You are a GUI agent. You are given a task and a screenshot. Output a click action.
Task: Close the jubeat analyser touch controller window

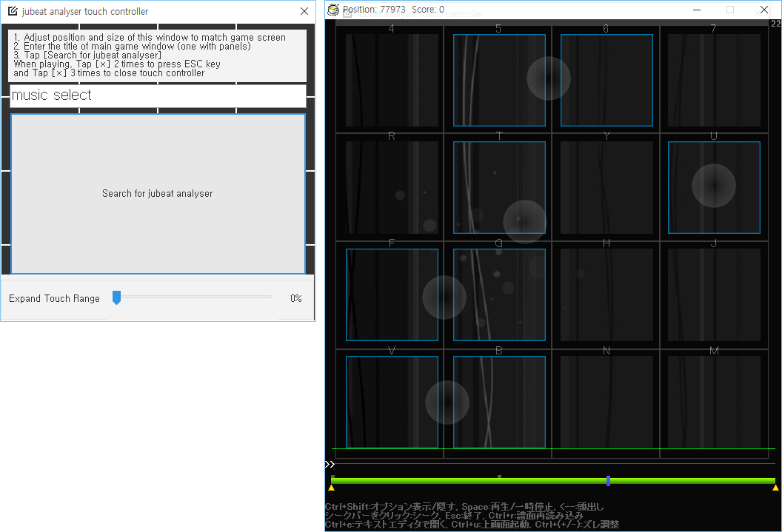click(304, 11)
